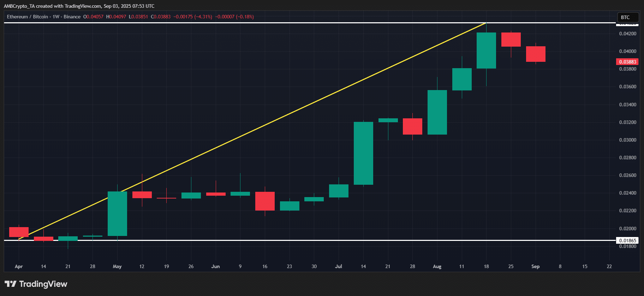Click the red candle above the Sep label
Image resolution: width=644 pixels, height=296 pixels.
[x=536, y=54]
